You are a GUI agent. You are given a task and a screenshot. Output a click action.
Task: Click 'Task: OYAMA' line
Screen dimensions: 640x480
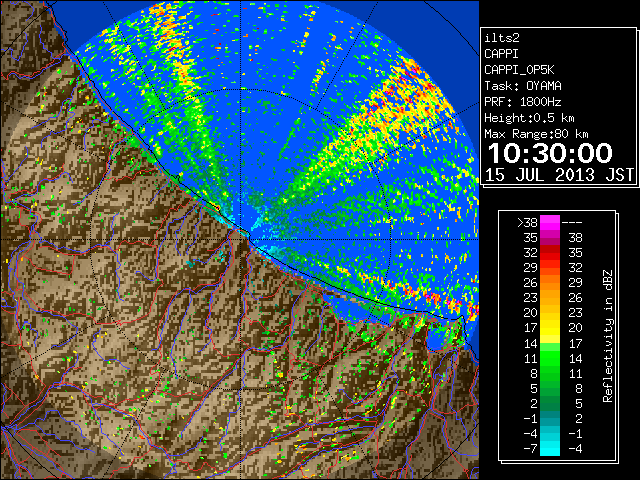pyautogui.click(x=523, y=86)
